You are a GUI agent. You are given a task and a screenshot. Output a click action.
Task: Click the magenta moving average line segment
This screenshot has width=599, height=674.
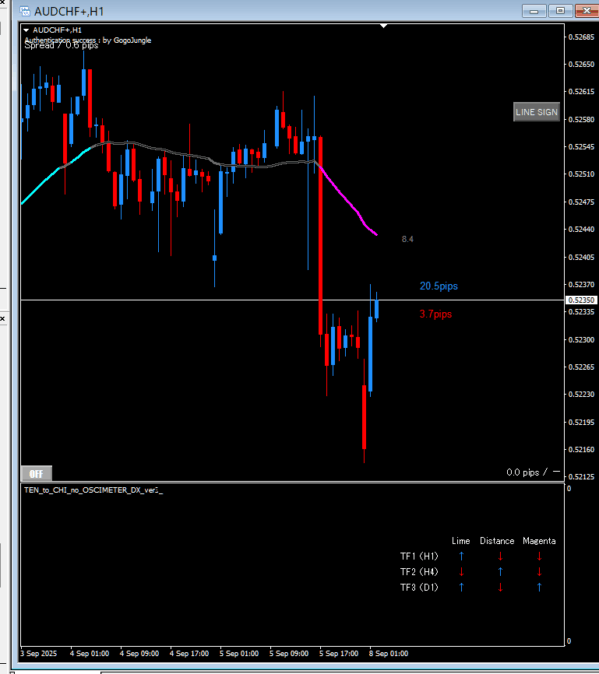click(347, 200)
